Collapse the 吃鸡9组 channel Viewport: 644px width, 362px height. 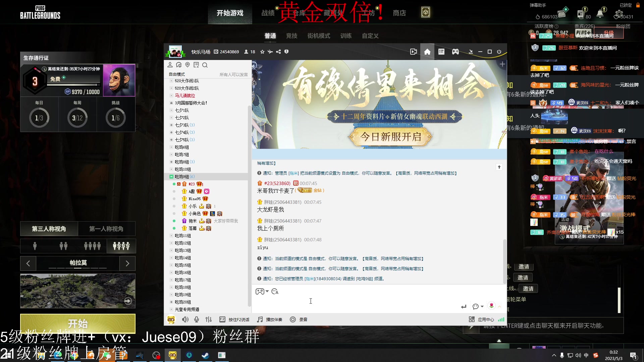coord(171,177)
